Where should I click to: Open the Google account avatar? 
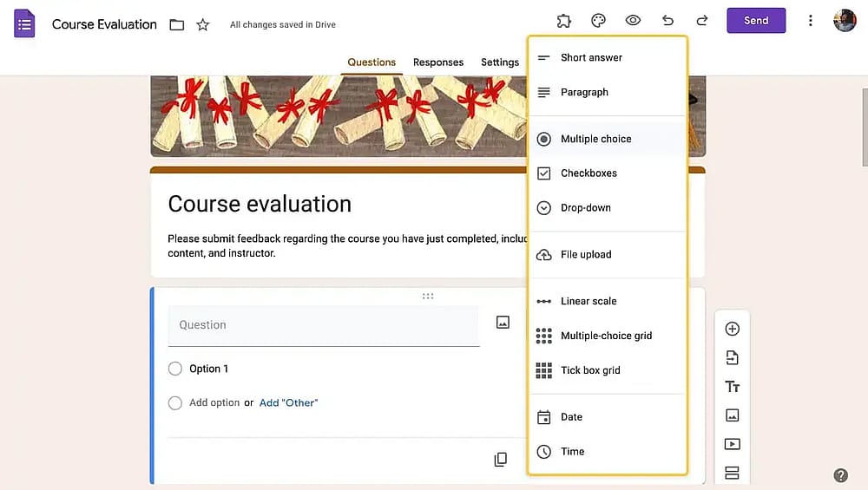tap(845, 21)
